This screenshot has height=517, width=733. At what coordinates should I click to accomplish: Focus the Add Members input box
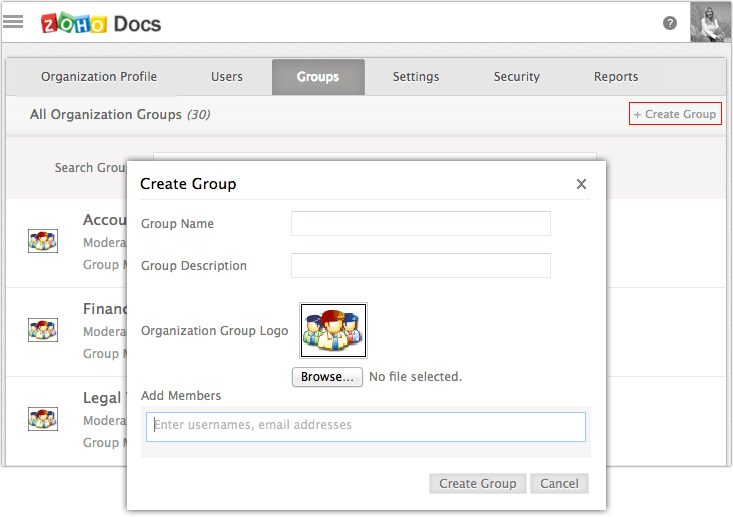(366, 426)
